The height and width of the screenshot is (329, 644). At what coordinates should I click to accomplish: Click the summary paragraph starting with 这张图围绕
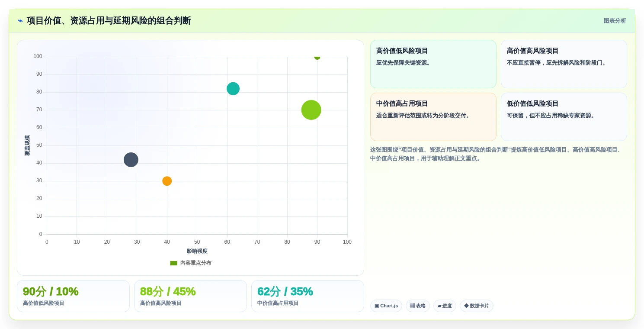point(497,154)
